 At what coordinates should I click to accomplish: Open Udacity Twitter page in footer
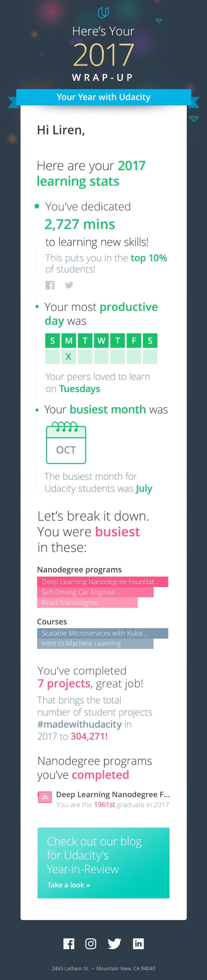click(114, 944)
